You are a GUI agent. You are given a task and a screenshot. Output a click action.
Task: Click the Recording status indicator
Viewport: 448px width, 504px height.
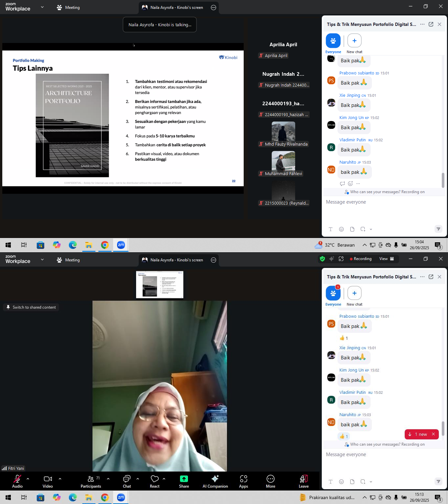[x=360, y=259]
